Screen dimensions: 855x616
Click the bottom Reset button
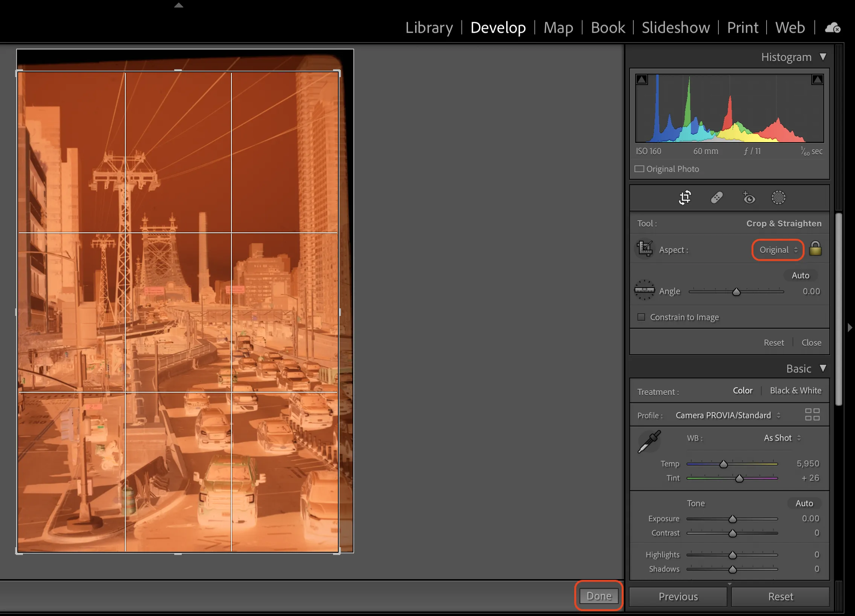pos(780,596)
